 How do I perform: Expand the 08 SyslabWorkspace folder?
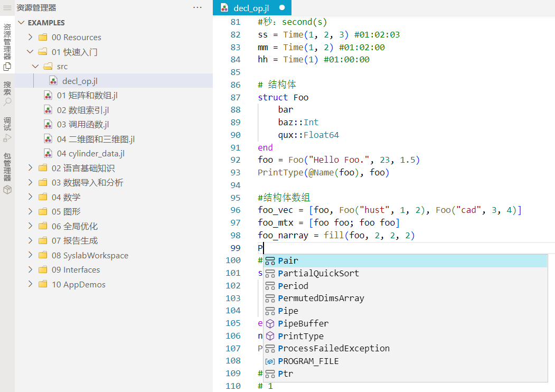pos(30,255)
